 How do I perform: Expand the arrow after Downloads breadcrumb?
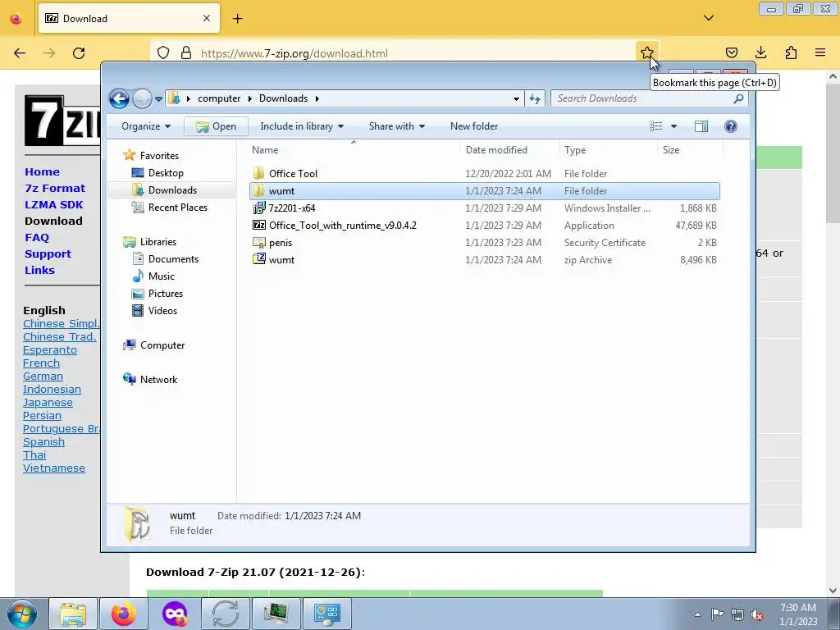pyautogui.click(x=317, y=98)
